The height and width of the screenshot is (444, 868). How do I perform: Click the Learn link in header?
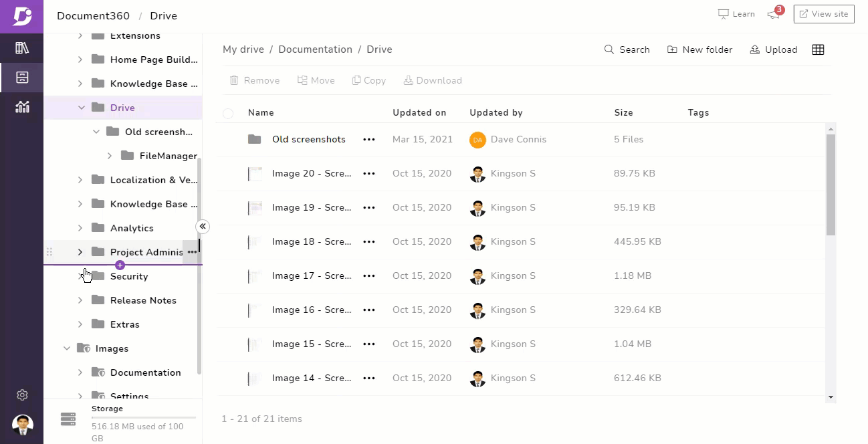736,14
